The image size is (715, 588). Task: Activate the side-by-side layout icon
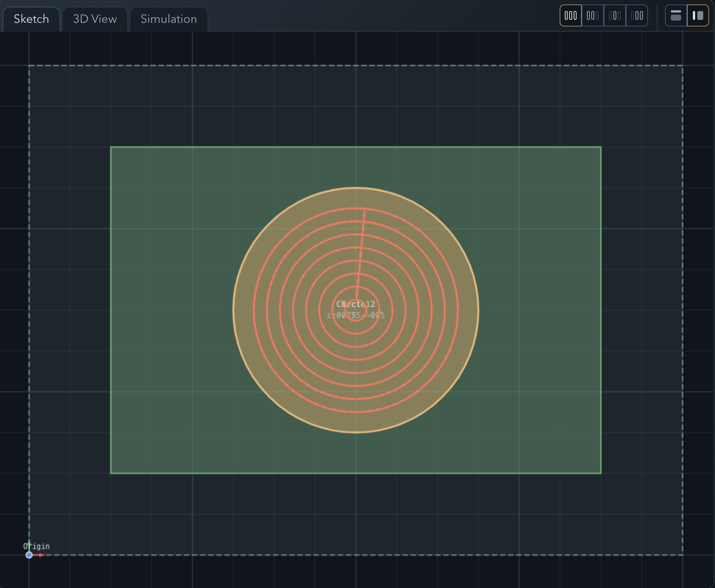click(x=698, y=15)
